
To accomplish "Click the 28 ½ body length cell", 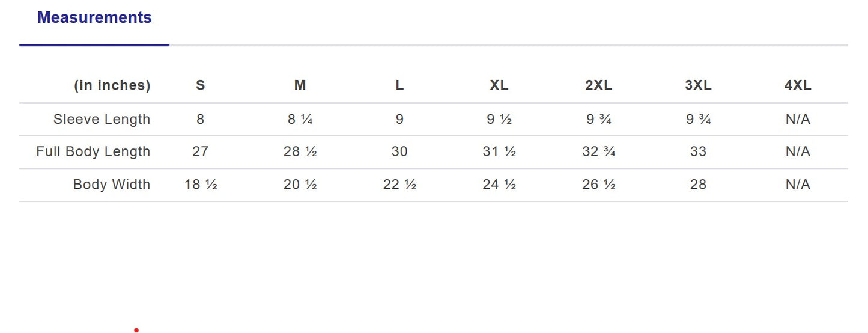I will point(300,151).
